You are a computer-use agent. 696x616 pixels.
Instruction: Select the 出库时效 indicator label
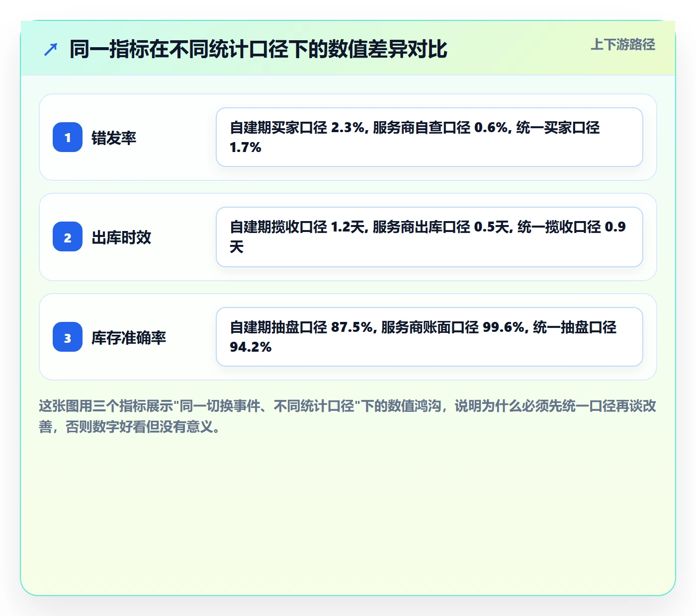pos(121,237)
